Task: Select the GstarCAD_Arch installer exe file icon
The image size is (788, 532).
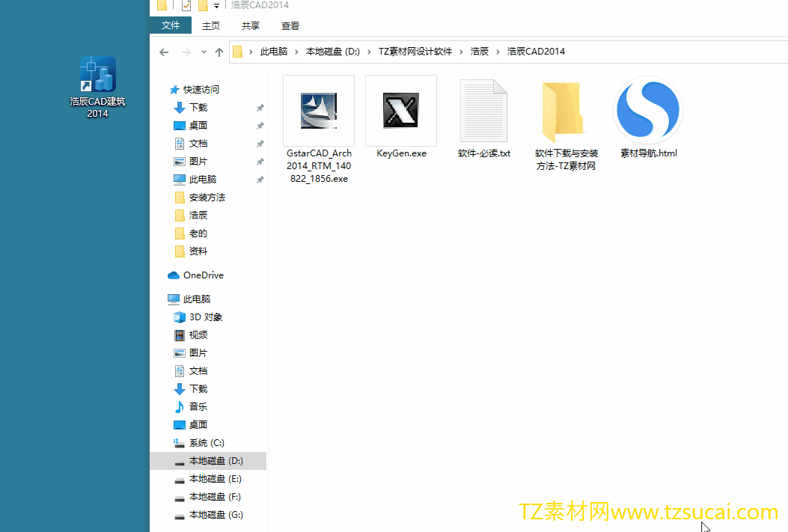Action: click(x=319, y=111)
